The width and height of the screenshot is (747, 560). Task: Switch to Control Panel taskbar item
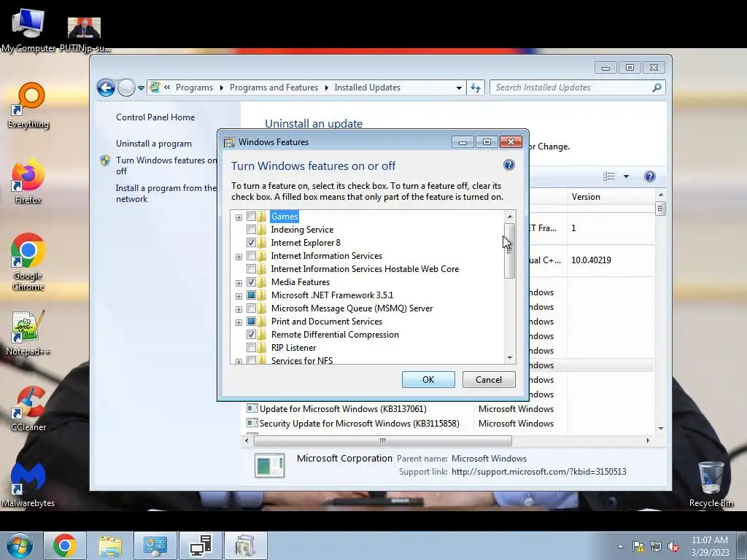[x=155, y=545]
